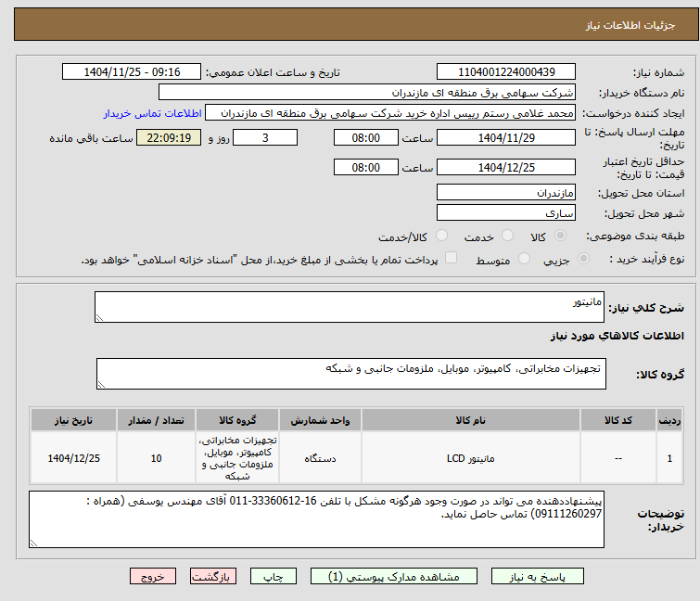Viewport: 700px width, 601px height.
Task: Click the delivery province field مازندران
Action: [506, 192]
